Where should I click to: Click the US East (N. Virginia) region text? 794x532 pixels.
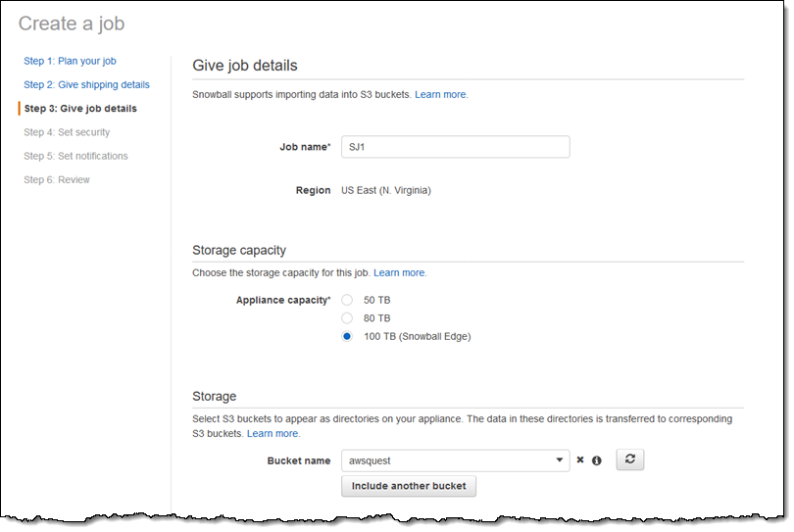coord(385,190)
